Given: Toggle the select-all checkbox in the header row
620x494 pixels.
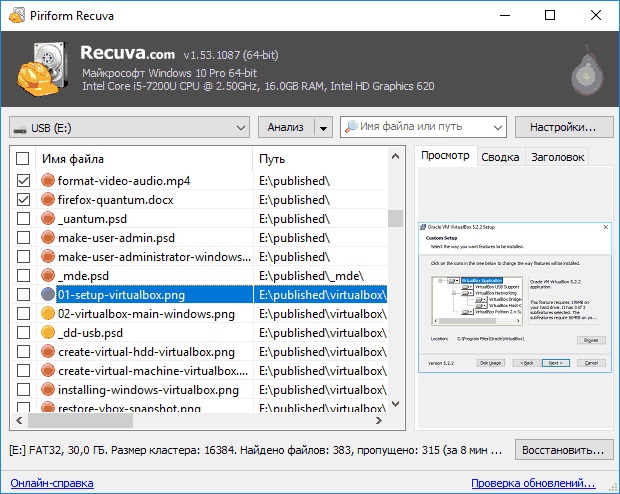Looking at the screenshot, I should 23,159.
